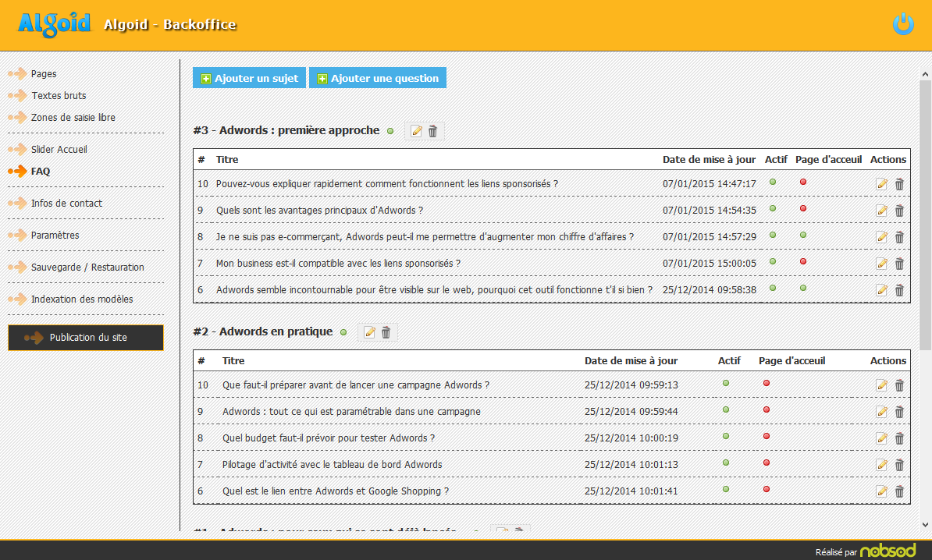Delete question 'Adwords semble incontournable'
The image size is (932, 560).
pos(899,290)
